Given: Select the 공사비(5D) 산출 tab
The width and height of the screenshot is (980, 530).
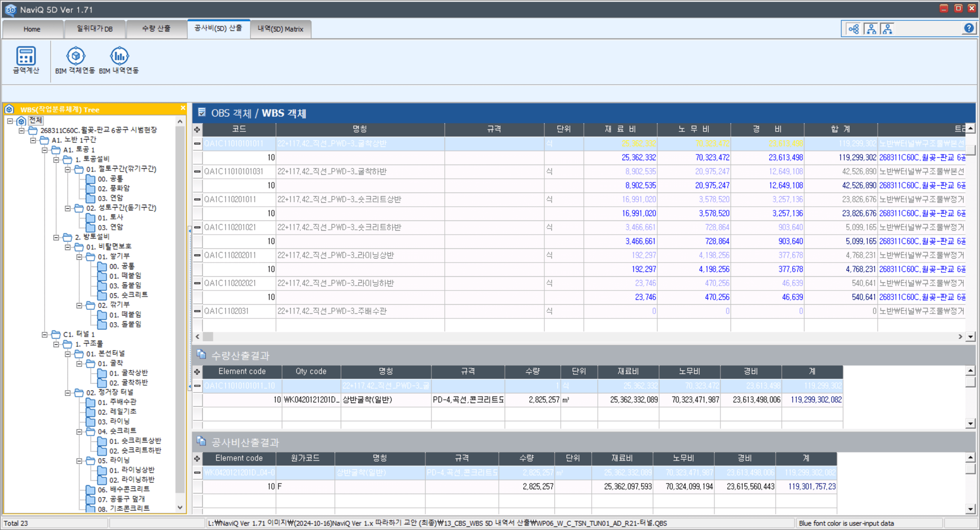Looking at the screenshot, I should click(x=218, y=28).
